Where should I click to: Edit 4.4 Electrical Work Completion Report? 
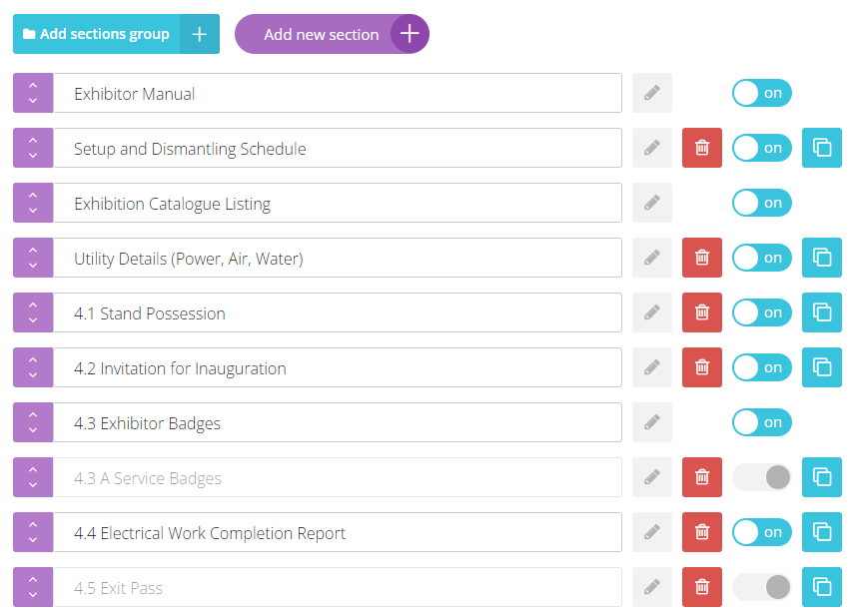651,532
